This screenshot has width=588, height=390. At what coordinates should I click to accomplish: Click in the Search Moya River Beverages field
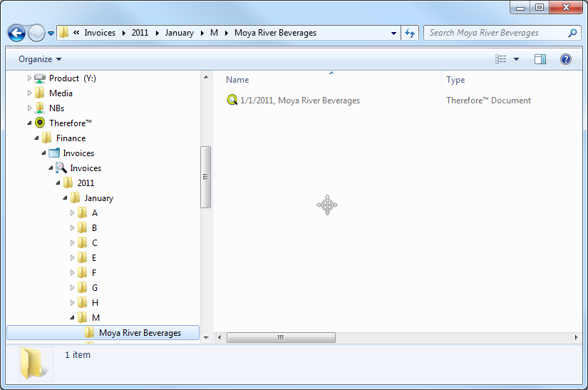tap(495, 33)
